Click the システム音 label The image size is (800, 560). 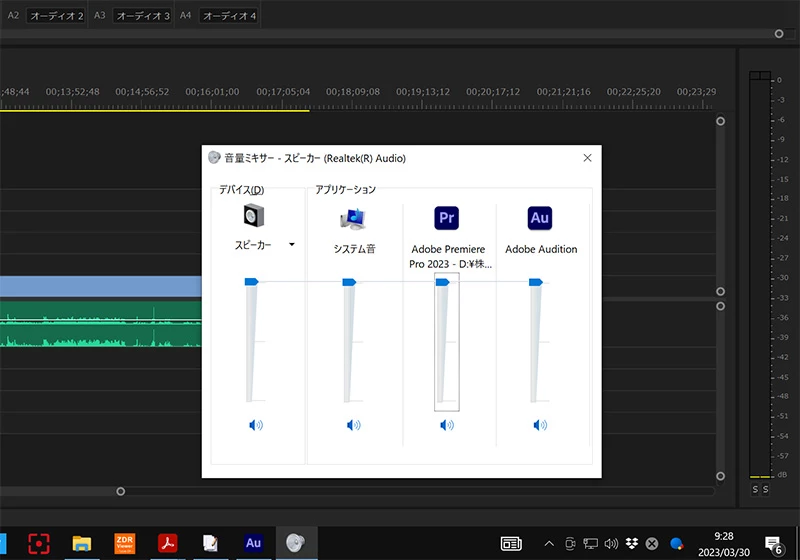(x=354, y=249)
